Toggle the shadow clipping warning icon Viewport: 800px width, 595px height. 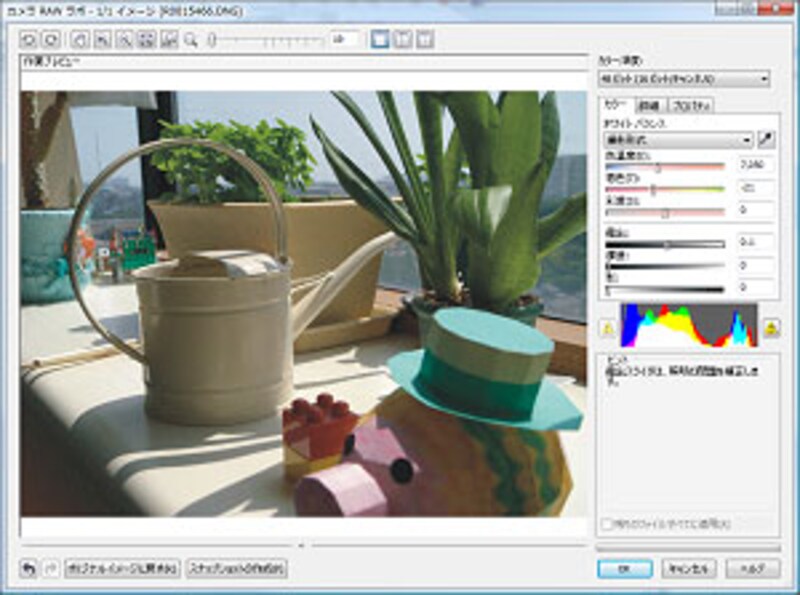(608, 329)
